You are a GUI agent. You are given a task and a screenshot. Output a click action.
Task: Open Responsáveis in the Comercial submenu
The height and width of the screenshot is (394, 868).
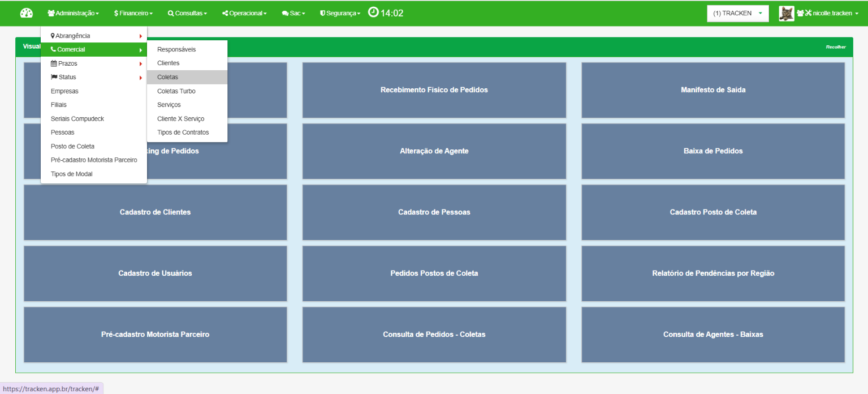[187, 50]
